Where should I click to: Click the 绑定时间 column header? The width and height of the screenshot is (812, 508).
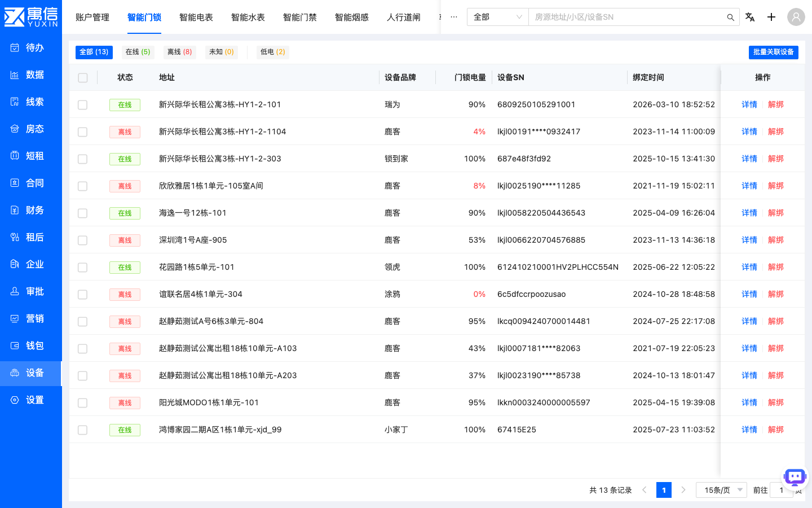(x=648, y=77)
